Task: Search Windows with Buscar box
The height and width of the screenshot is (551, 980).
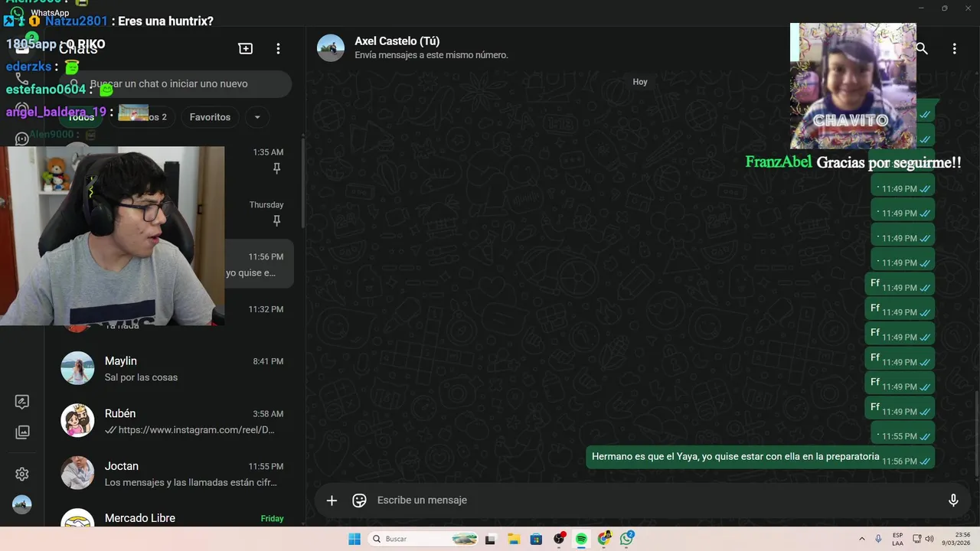Action: [423, 539]
